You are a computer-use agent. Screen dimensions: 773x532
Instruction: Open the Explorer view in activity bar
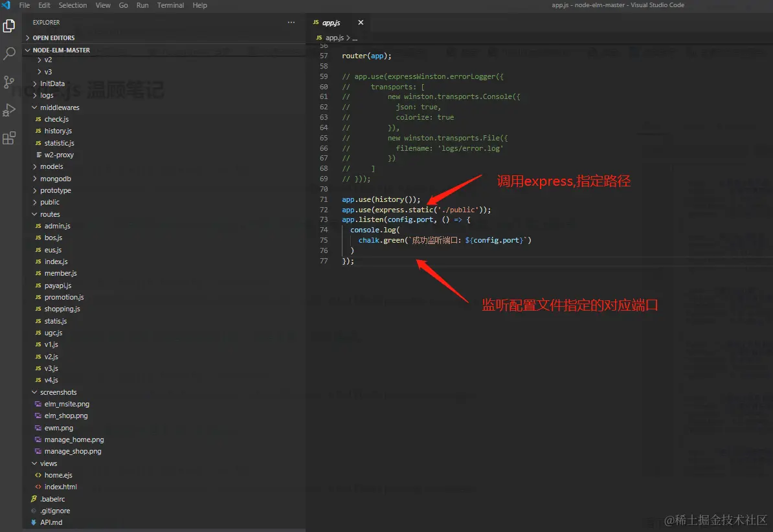9,26
